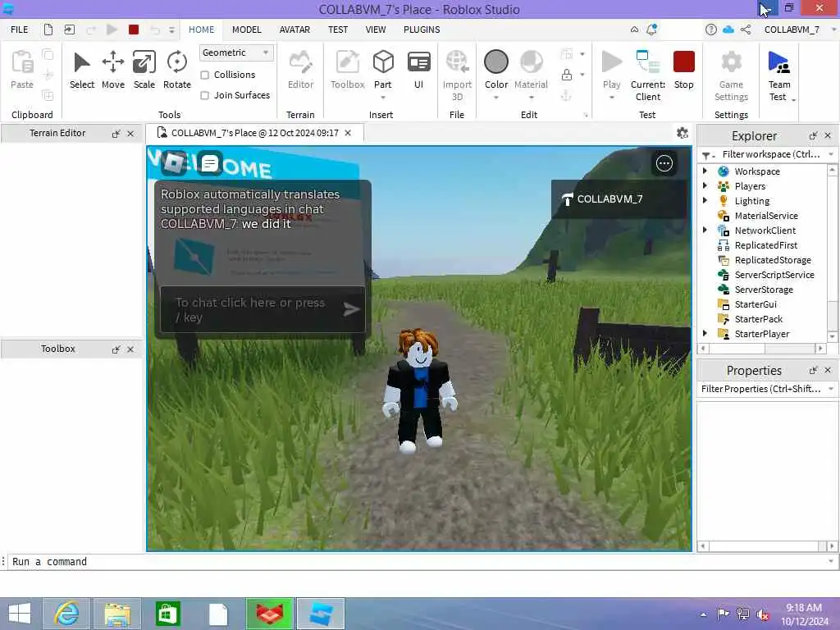The height and width of the screenshot is (630, 840).
Task: Open Internet Explorer from the taskbar
Action: [x=66, y=614]
